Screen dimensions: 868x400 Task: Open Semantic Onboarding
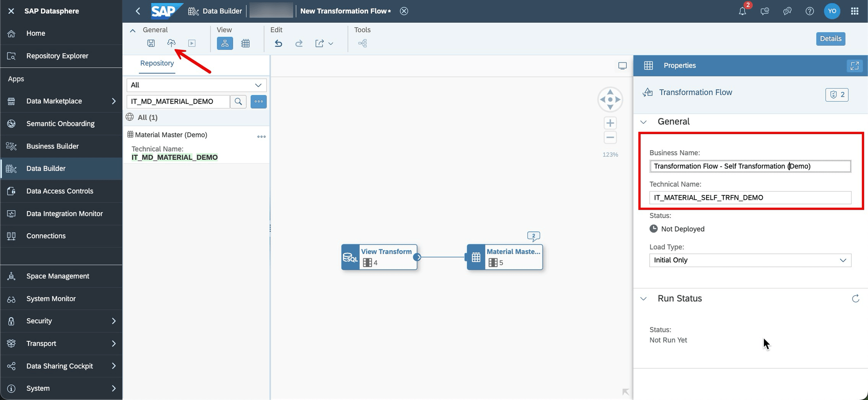(61, 124)
